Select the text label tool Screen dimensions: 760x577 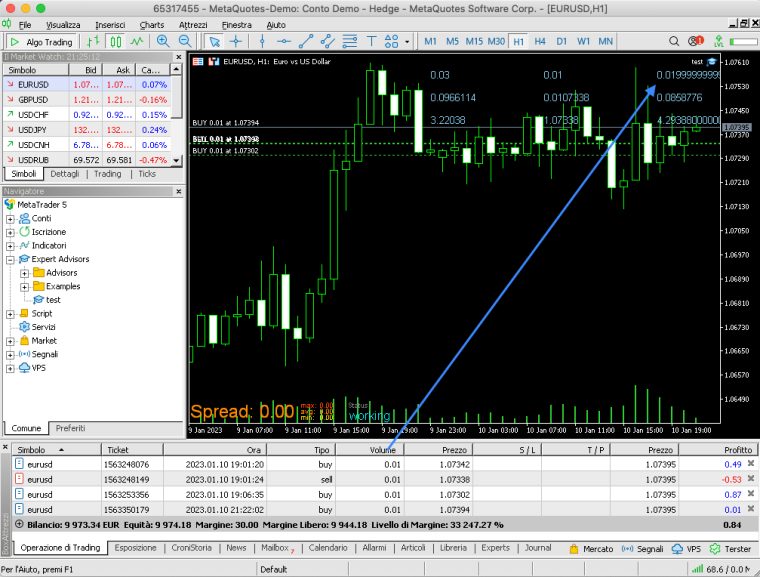371,42
